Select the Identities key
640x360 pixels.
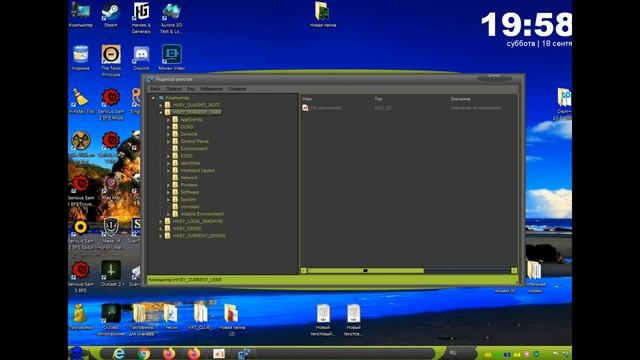point(190,163)
